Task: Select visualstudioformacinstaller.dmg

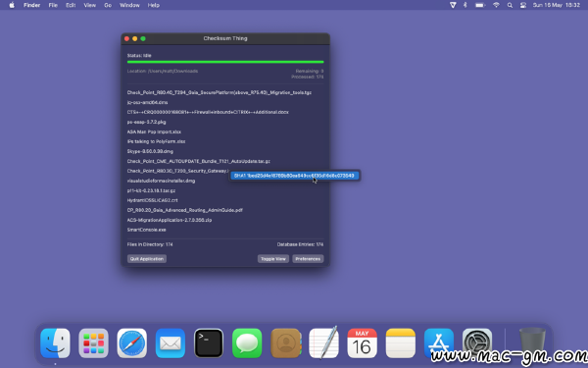Action: point(161,181)
